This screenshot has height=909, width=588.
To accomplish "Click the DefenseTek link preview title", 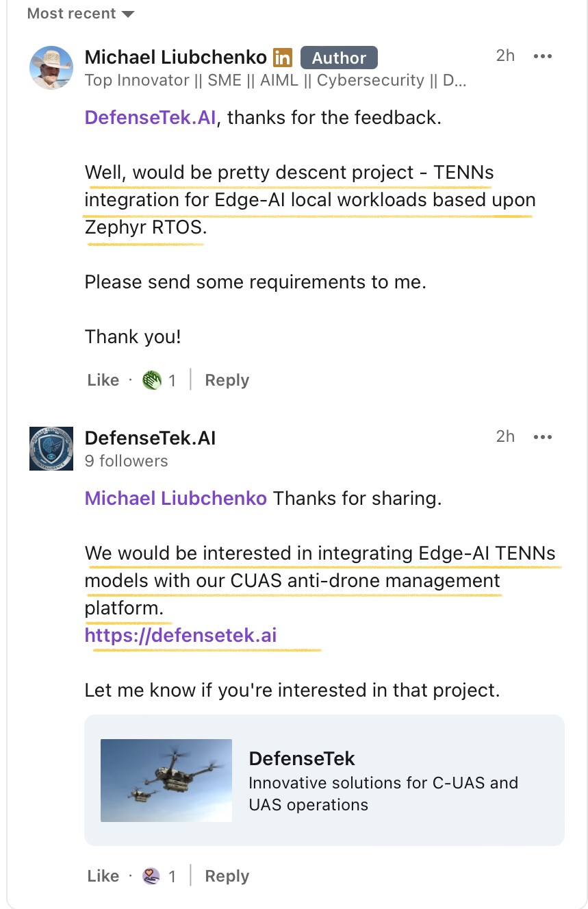I will point(302,758).
